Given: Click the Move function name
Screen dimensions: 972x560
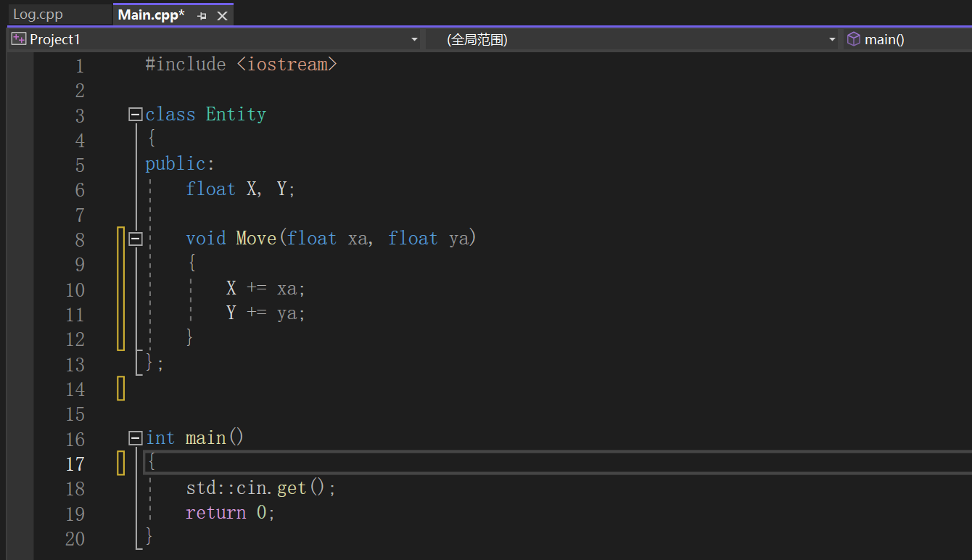Looking at the screenshot, I should click(x=256, y=239).
